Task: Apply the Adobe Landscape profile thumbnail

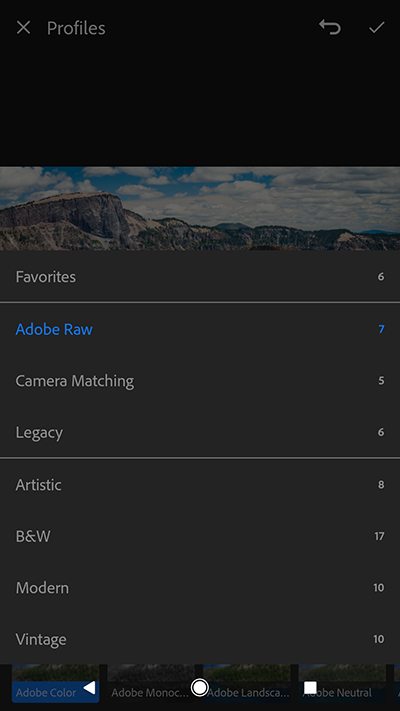Action: (247, 684)
